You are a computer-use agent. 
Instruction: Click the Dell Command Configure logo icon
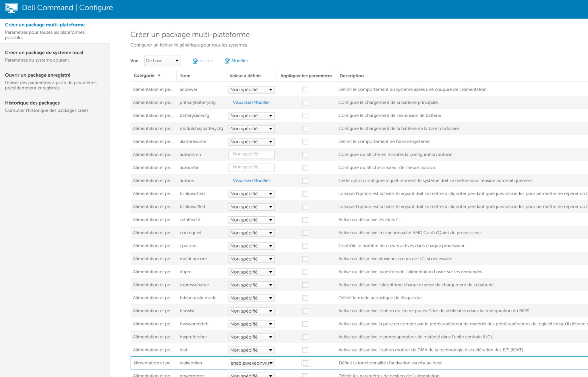point(11,8)
